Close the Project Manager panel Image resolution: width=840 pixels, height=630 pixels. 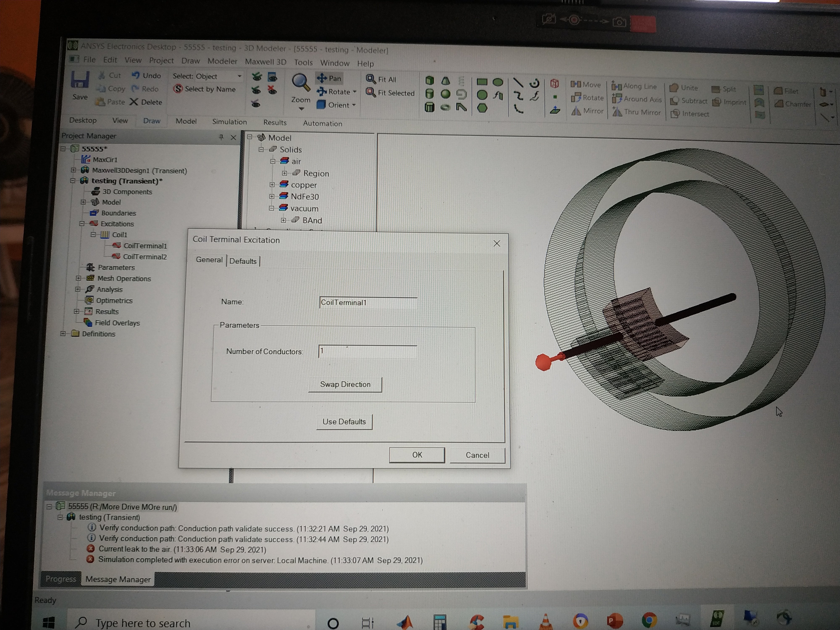pyautogui.click(x=234, y=138)
